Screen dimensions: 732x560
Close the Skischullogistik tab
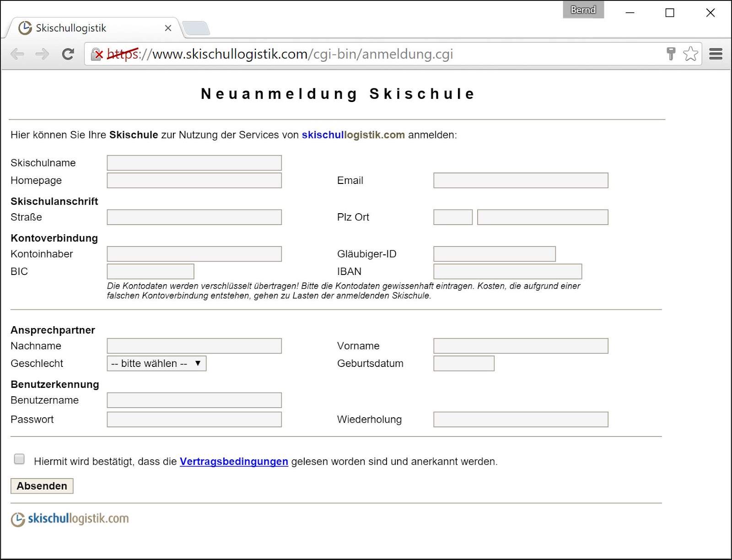(168, 28)
